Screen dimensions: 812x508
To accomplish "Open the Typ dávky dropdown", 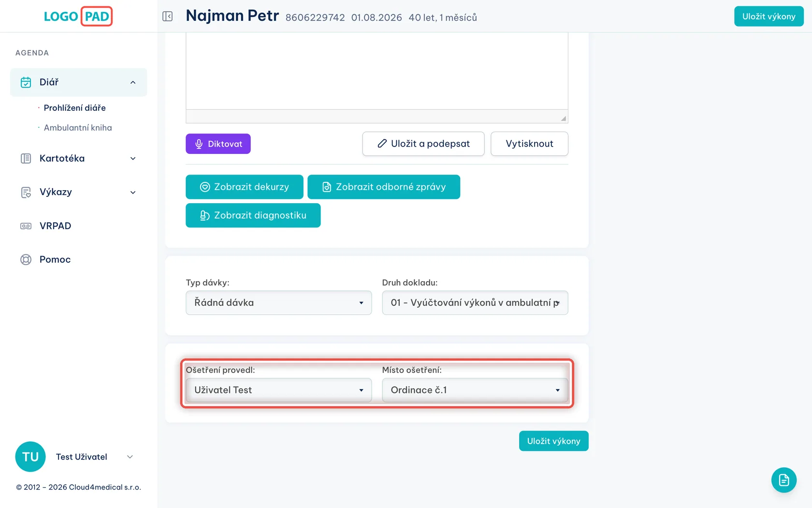I will [x=279, y=303].
